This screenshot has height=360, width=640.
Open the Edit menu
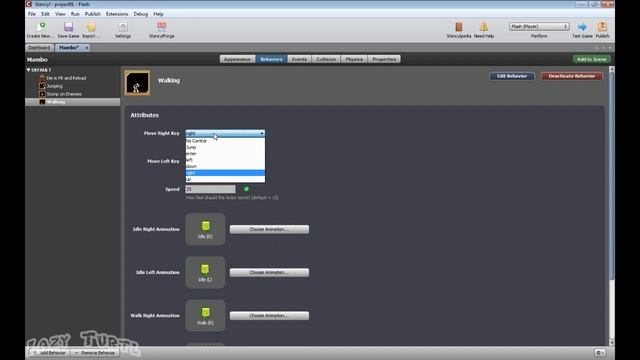point(45,14)
